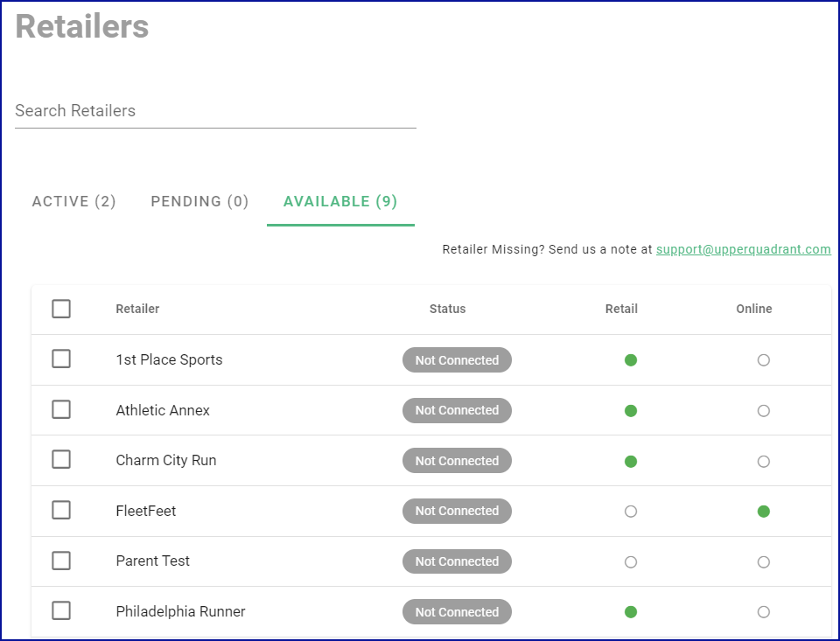Click the green Online dot for FleetFeet
This screenshot has width=840, height=641.
pos(764,512)
